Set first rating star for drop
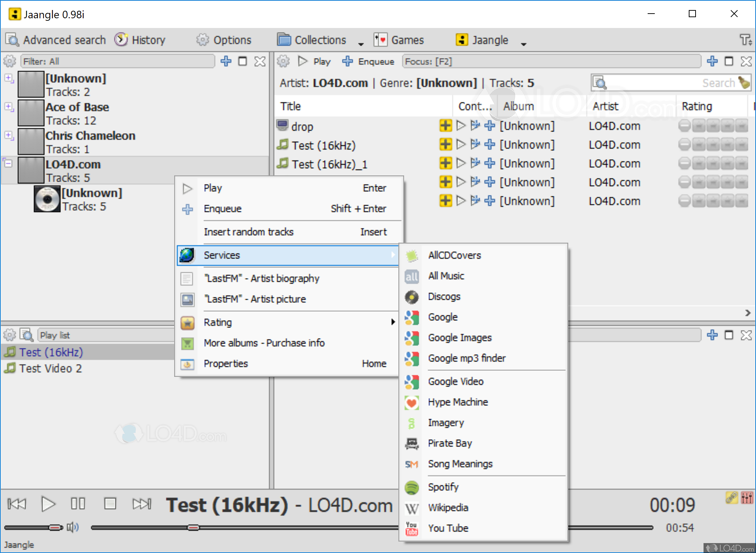This screenshot has width=756, height=553. click(699, 126)
